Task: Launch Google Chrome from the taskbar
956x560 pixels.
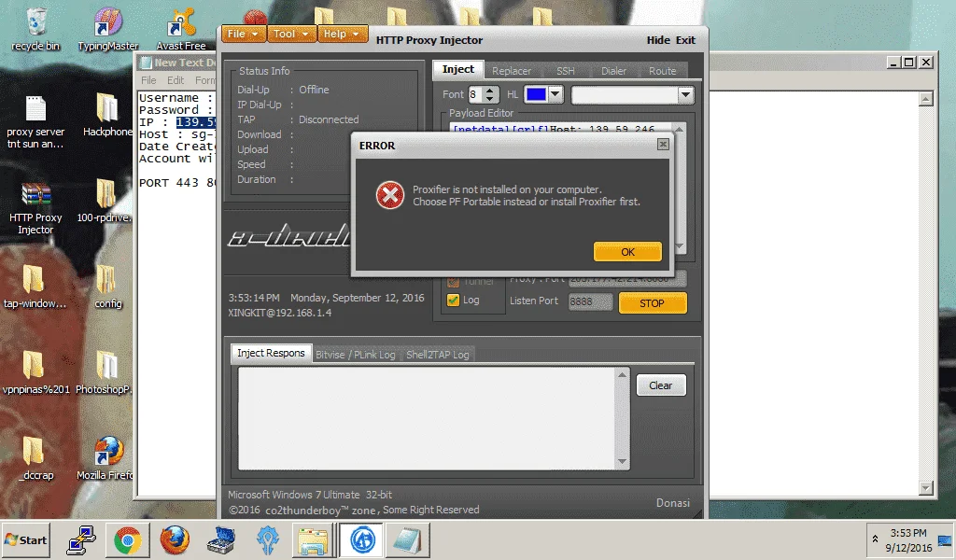Action: tap(127, 539)
